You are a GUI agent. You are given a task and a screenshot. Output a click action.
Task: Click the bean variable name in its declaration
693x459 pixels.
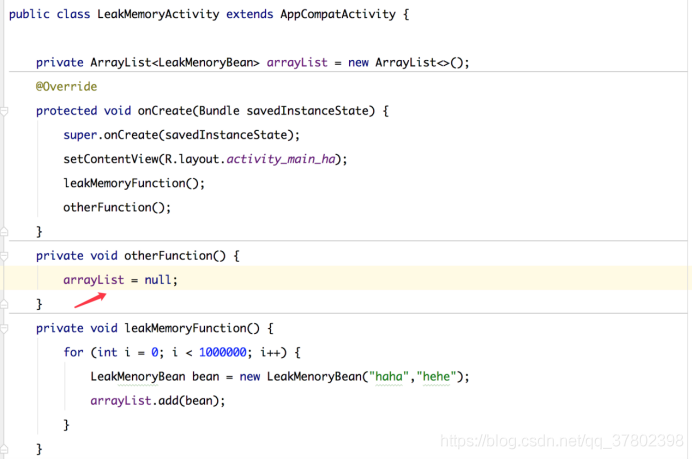click(x=206, y=376)
